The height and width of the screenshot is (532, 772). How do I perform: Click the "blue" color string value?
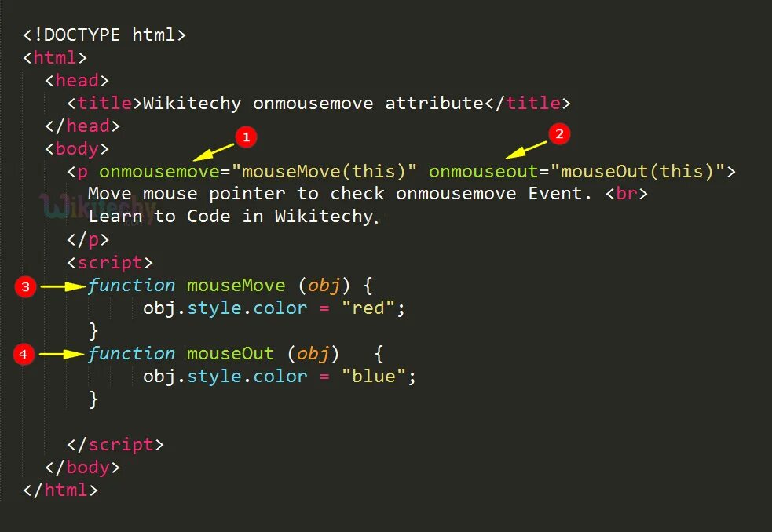click(374, 377)
